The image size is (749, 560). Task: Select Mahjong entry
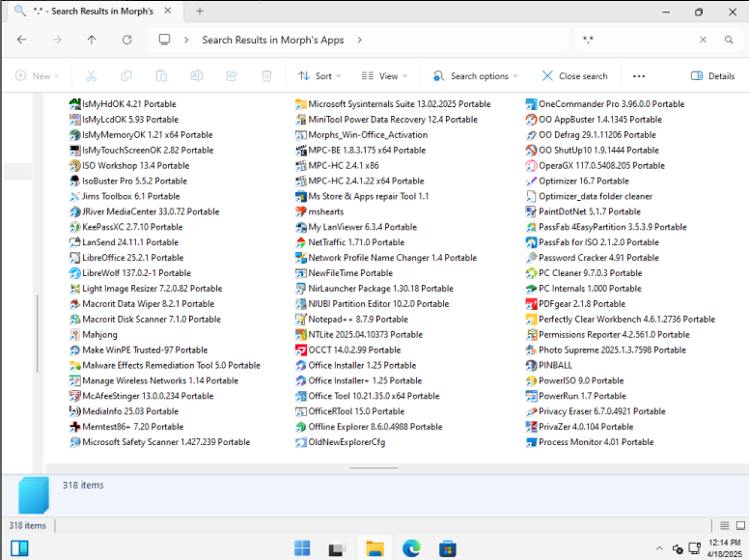pyautogui.click(x=94, y=334)
